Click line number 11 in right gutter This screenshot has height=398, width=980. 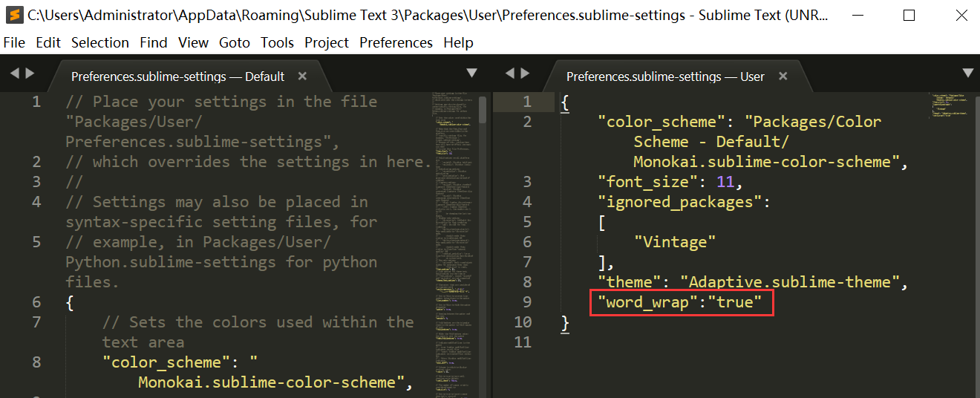click(523, 342)
